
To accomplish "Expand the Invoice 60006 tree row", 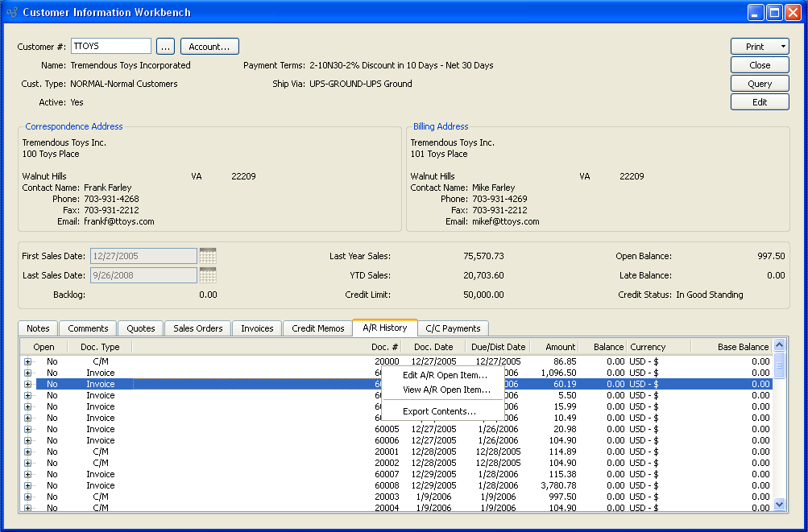I will click(x=27, y=441).
